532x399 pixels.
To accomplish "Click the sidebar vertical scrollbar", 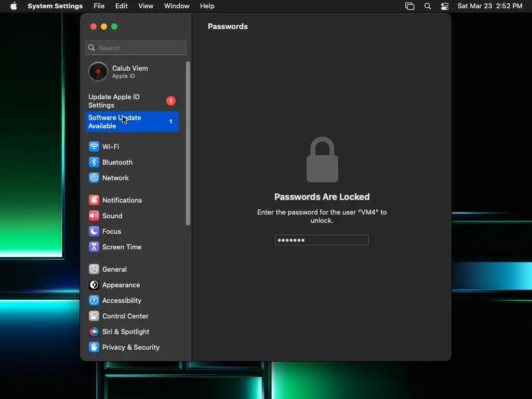I will pos(188,143).
